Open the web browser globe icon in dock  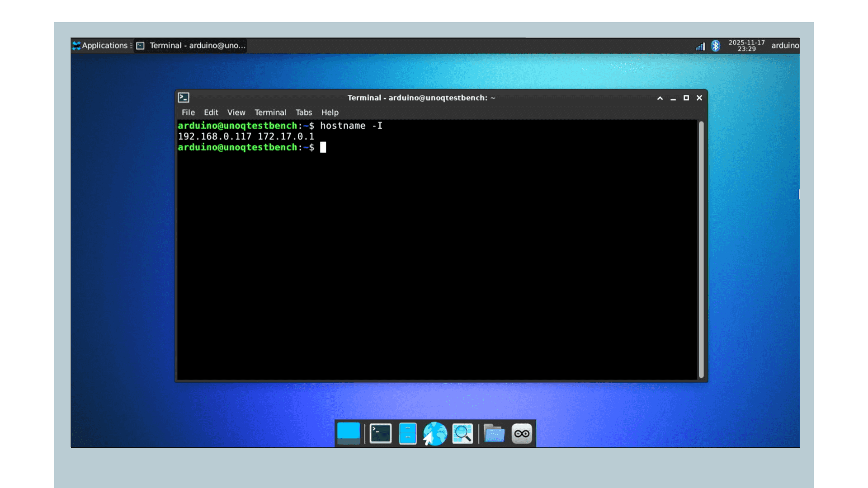[x=435, y=433]
